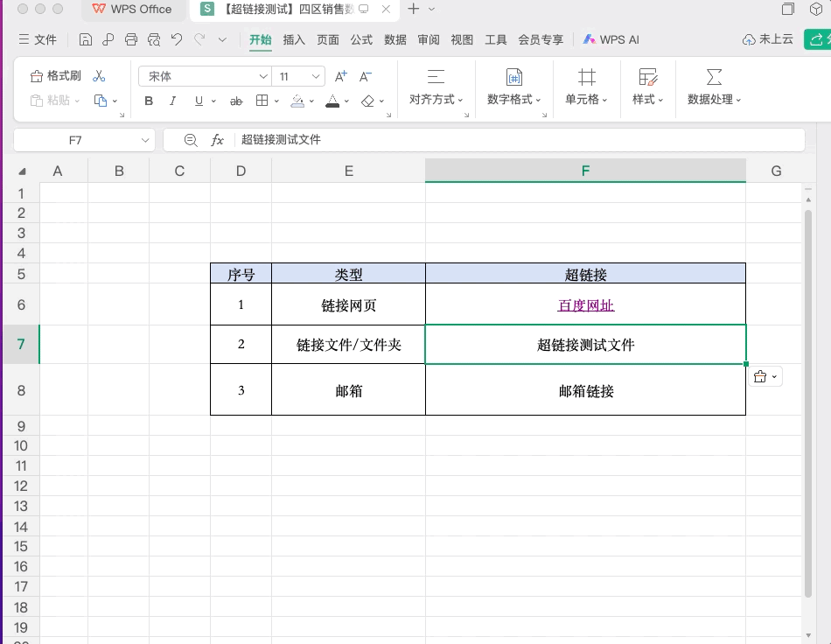Open Print Preview icon

click(x=154, y=39)
